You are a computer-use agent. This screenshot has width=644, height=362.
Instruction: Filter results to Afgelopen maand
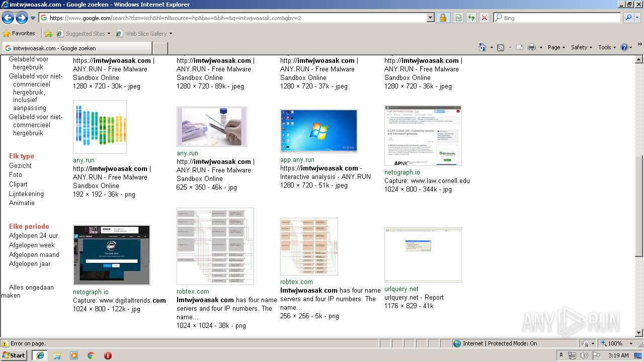point(34,254)
